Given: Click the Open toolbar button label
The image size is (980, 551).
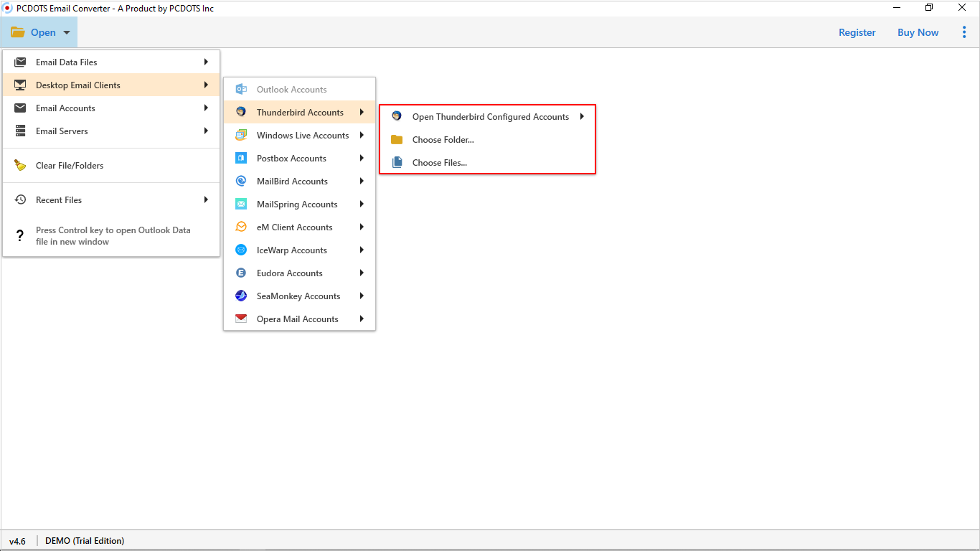Looking at the screenshot, I should [x=43, y=32].
